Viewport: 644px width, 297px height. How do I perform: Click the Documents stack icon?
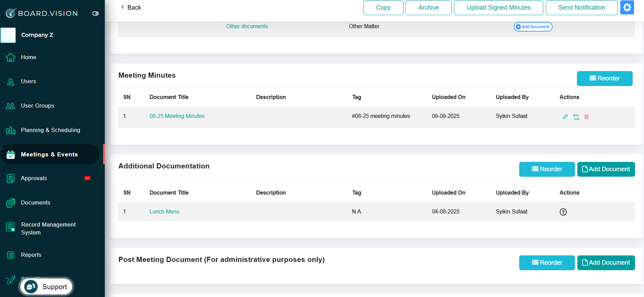(x=11, y=203)
